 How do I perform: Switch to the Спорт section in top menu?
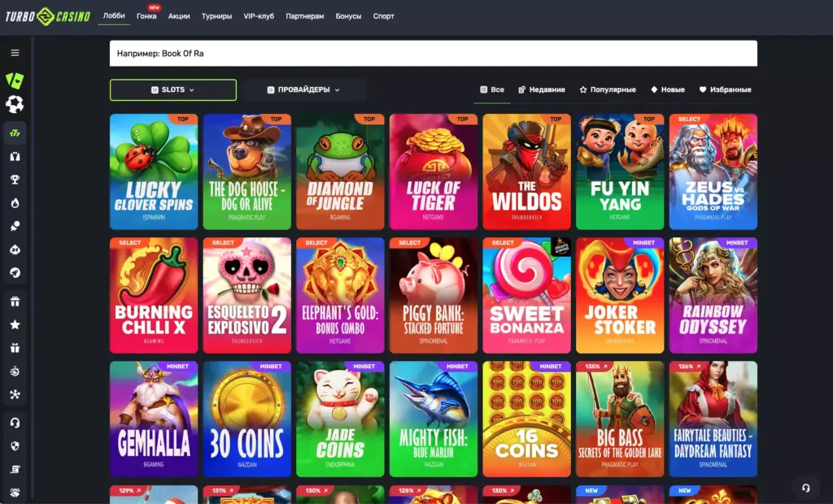[382, 15]
